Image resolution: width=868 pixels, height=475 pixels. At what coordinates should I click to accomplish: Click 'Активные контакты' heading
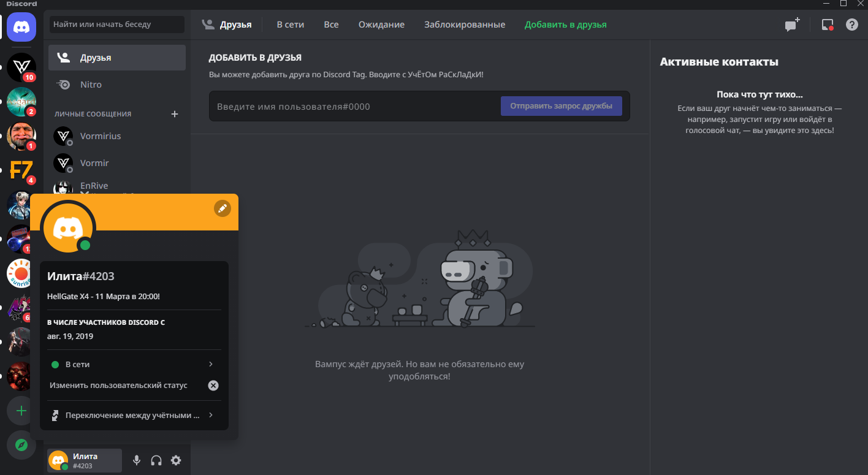719,62
